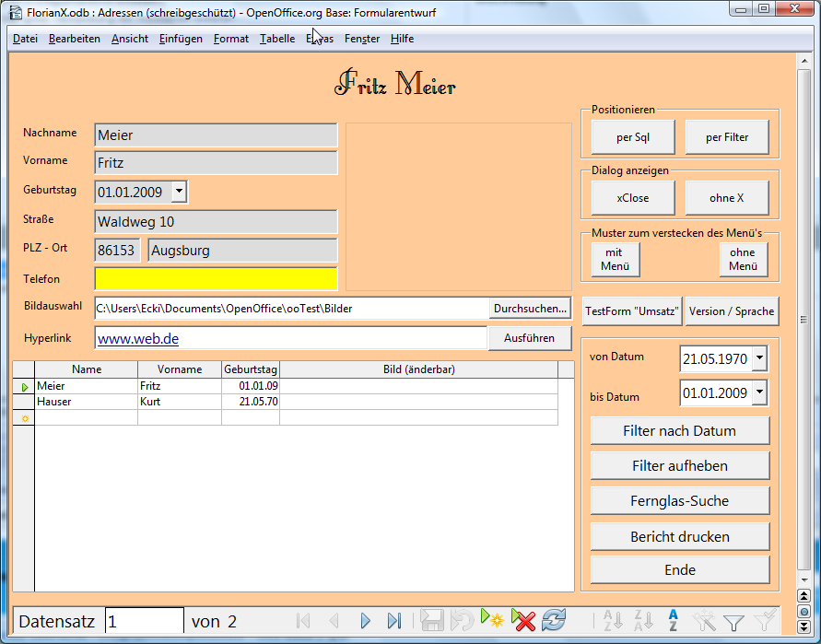Click the Ausführen button

[x=529, y=338]
